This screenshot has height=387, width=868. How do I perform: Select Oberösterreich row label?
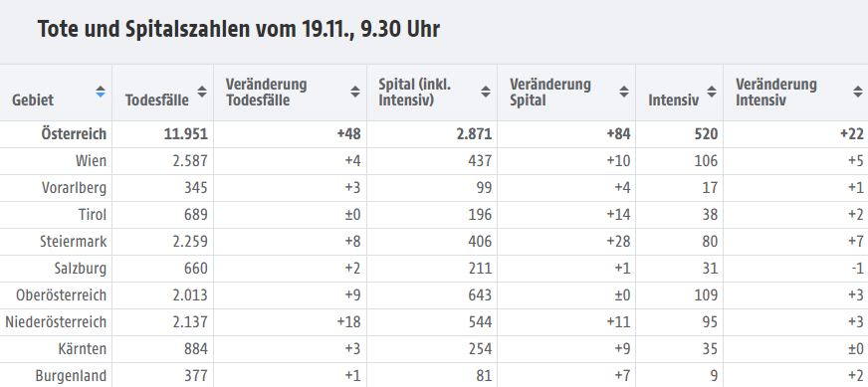tap(61, 295)
